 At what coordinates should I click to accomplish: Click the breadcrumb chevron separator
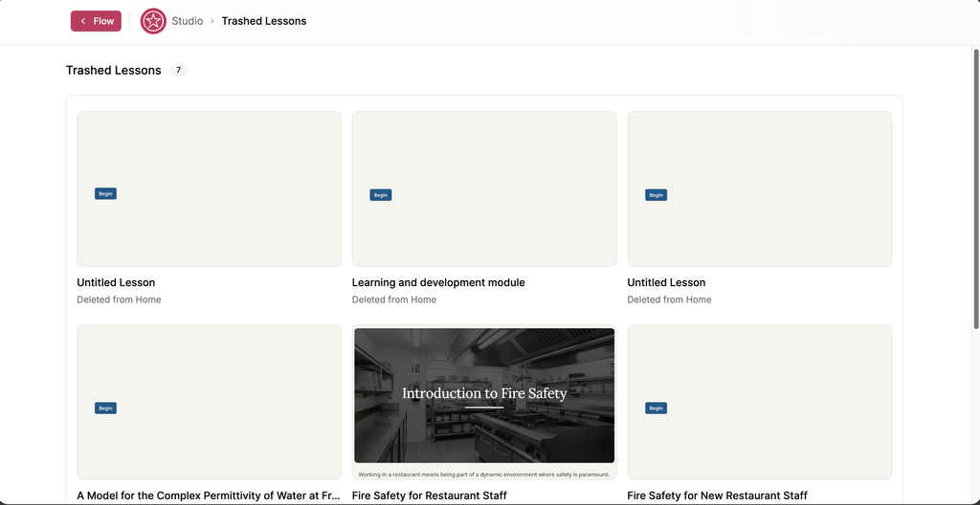[x=212, y=21]
